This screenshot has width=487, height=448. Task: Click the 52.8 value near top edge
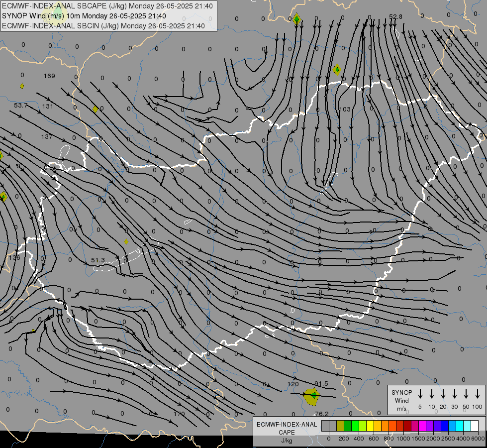pos(395,16)
